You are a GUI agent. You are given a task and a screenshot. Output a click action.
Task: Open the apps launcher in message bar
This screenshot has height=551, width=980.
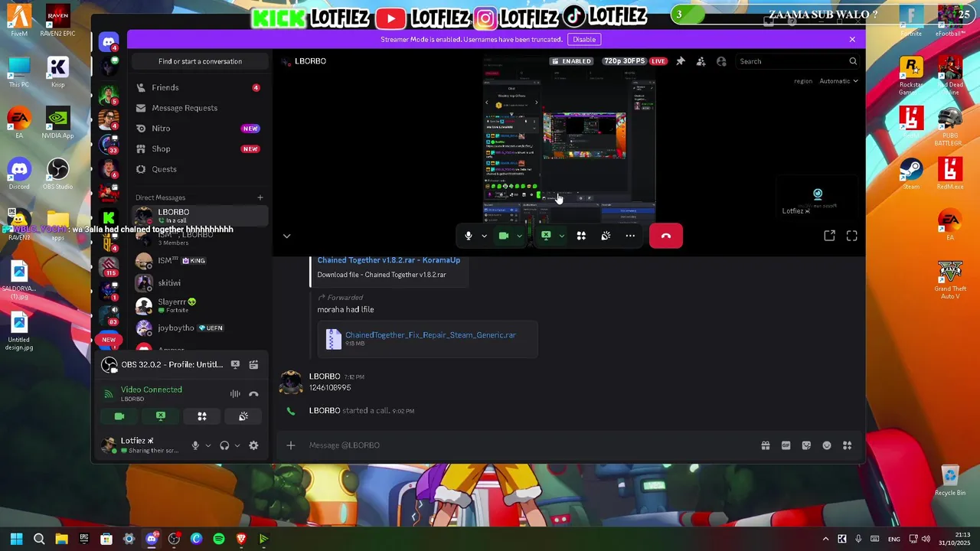848,445
